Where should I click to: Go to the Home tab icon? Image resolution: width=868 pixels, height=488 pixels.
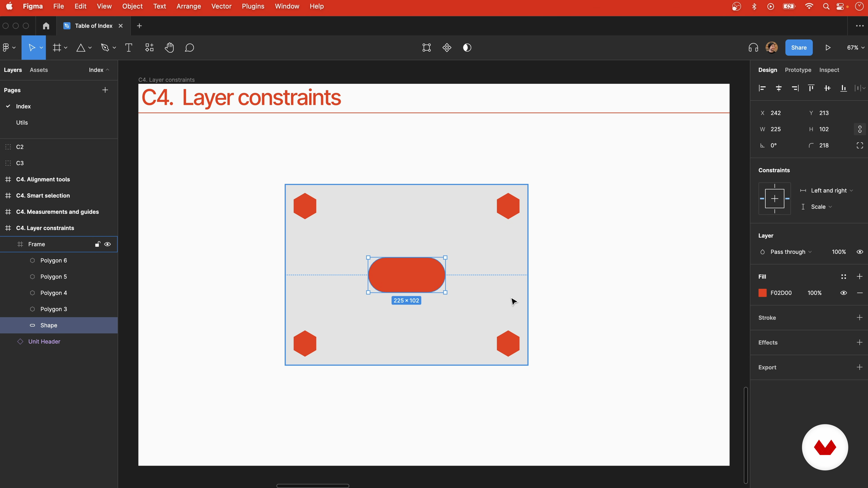coord(46,26)
